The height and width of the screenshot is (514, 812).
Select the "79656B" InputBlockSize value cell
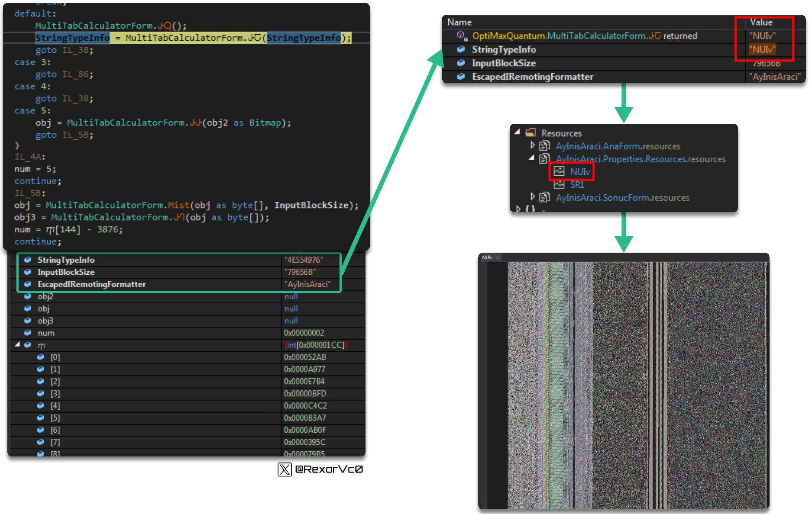[x=300, y=272]
